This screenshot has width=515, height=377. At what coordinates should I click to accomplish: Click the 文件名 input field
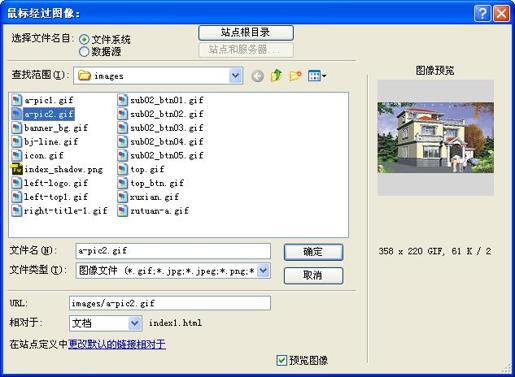pyautogui.click(x=173, y=251)
